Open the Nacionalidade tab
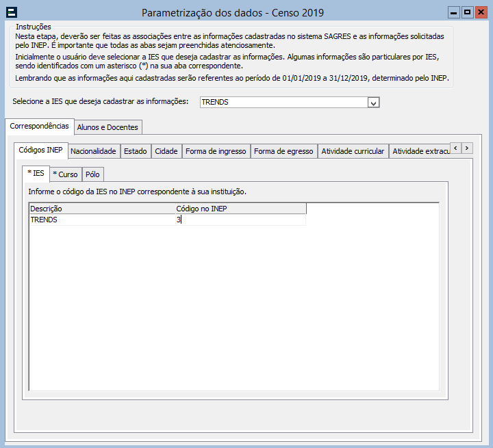The width and height of the screenshot is (493, 448). (93, 151)
